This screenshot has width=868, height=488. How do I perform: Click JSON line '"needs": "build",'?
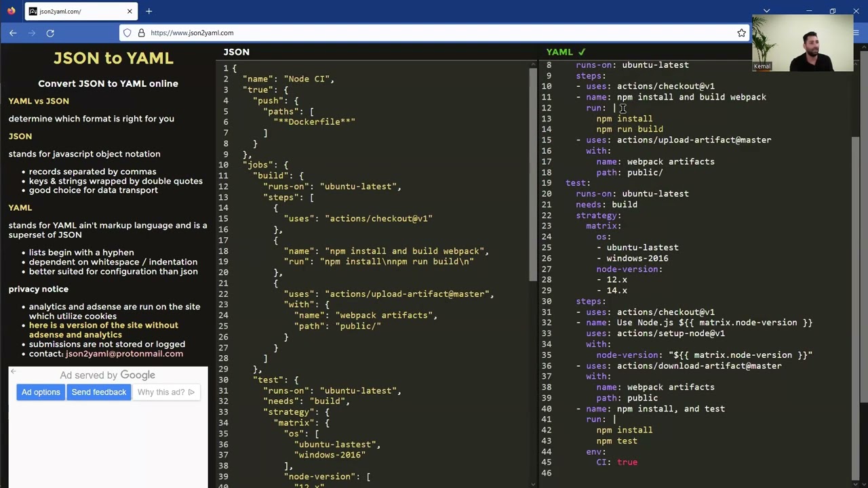point(307,401)
